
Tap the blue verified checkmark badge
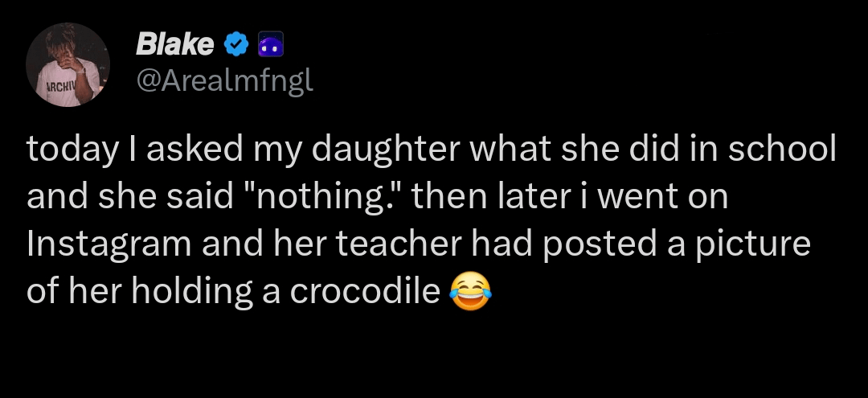pyautogui.click(x=235, y=46)
